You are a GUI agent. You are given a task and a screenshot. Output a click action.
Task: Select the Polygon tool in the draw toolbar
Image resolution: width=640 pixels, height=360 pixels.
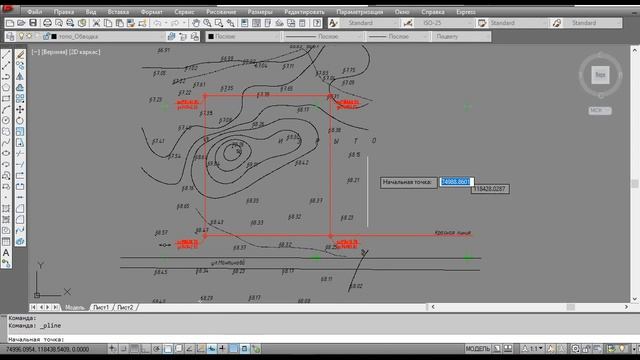[x=6, y=88]
